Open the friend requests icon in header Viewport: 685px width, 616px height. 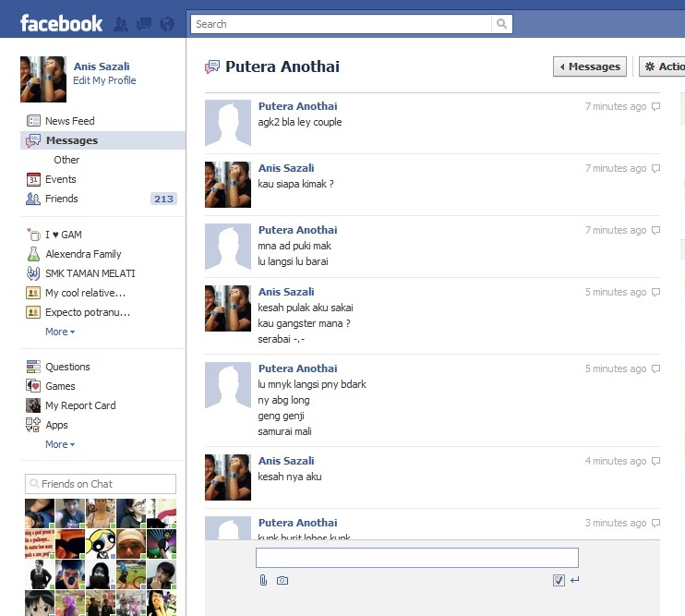point(121,24)
